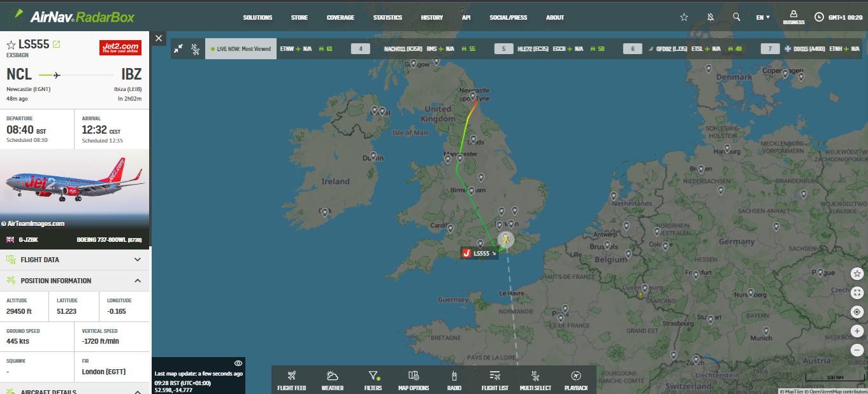Center map on my location
Screen dimensions: 868x394
click(857, 312)
